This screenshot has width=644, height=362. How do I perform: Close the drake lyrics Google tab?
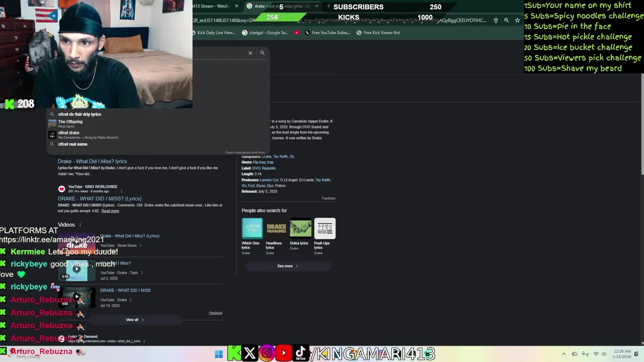click(x=316, y=6)
